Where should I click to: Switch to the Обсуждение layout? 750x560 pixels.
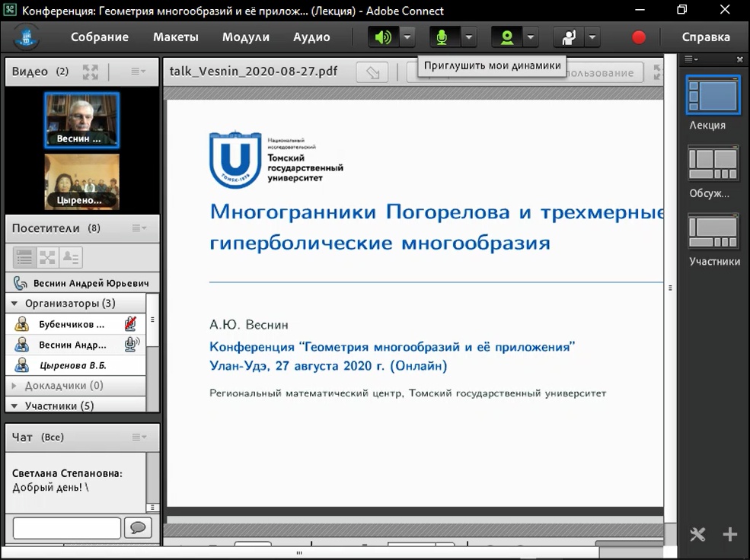[x=713, y=165]
